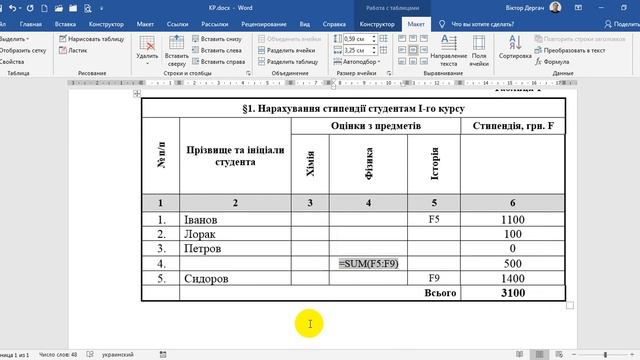Viewport: 640px width, 360px height.
Task: Click in the column width 3,25 см field
Action: coord(357,50)
